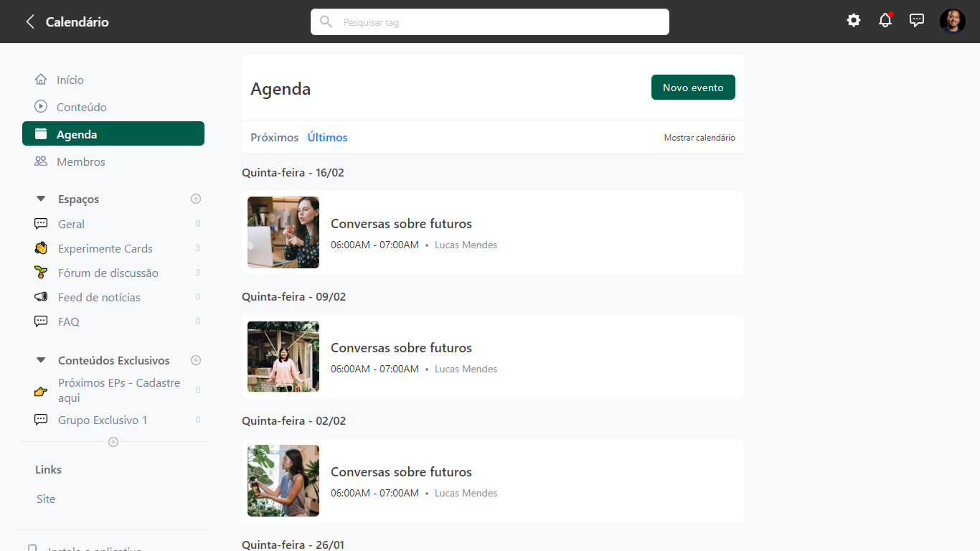Collapse the Espaços section

point(40,199)
